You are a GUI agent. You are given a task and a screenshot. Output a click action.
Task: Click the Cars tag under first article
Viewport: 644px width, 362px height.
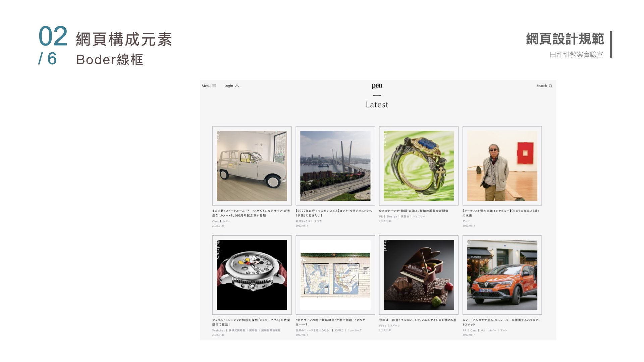click(215, 221)
